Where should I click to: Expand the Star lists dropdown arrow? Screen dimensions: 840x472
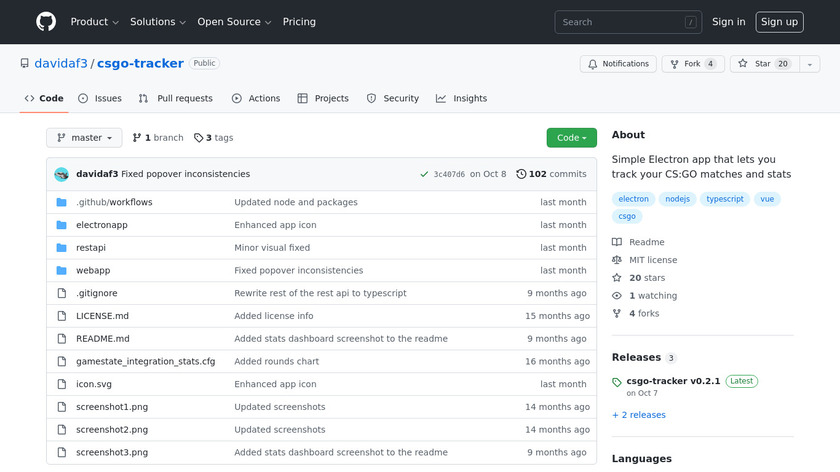[x=808, y=64]
